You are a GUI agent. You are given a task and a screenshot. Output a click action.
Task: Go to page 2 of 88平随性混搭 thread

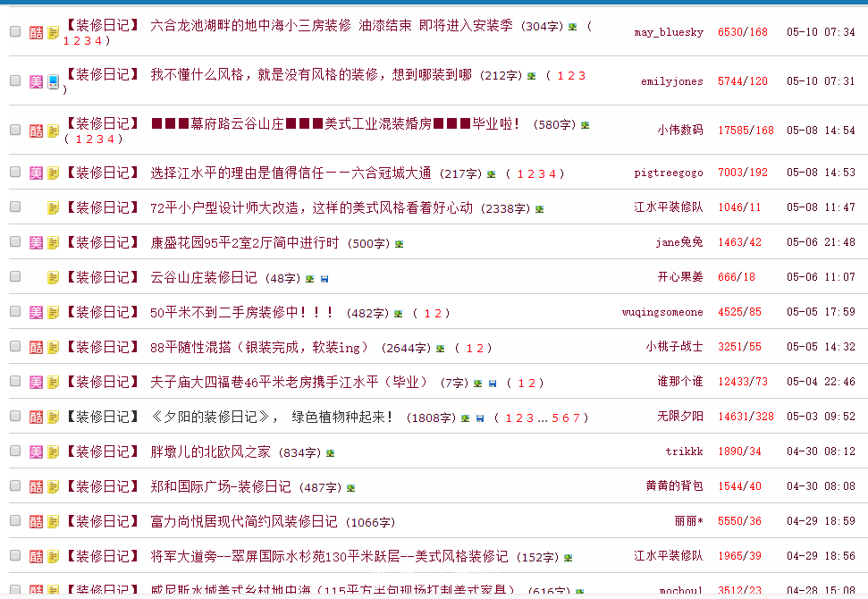480,348
